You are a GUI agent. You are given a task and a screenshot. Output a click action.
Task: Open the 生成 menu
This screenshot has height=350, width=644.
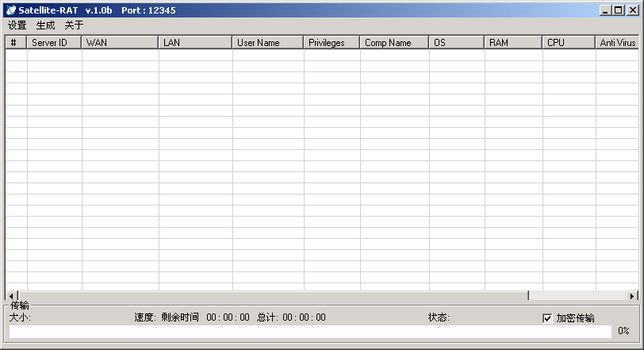coord(45,25)
